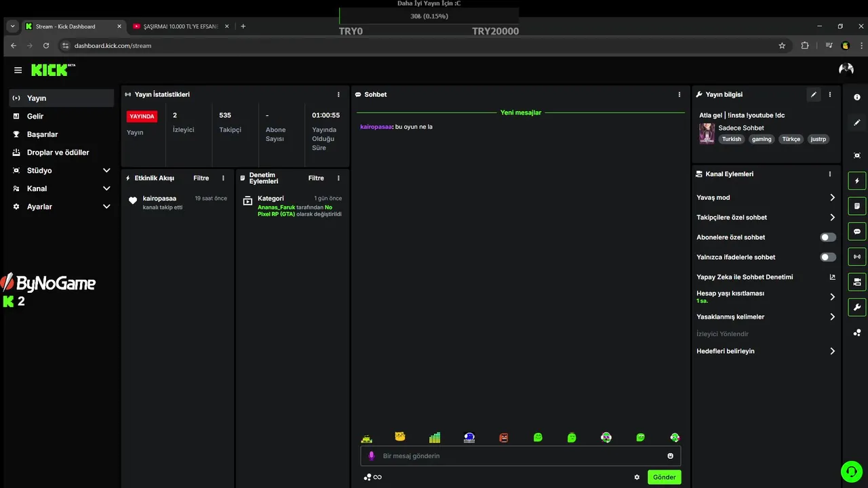Open Yavaş mod settings chevron

pyautogui.click(x=833, y=197)
